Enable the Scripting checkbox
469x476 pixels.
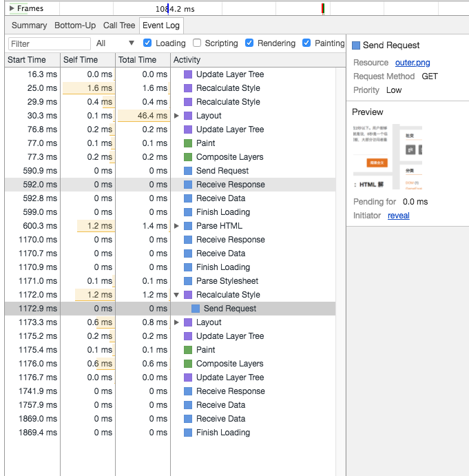pyautogui.click(x=197, y=43)
